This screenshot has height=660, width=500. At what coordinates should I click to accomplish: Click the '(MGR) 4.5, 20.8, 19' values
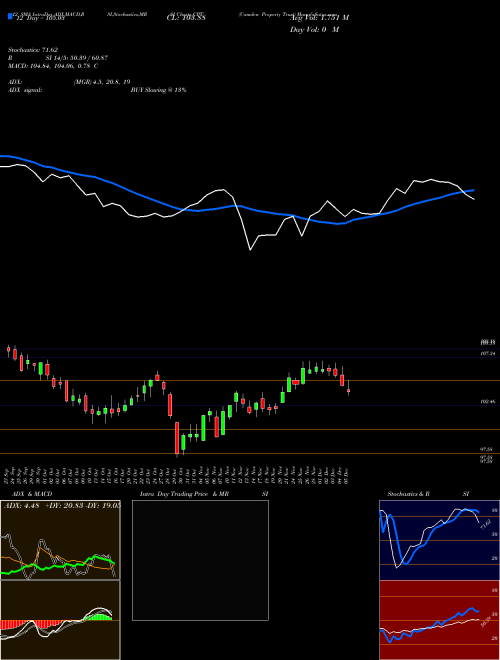(x=102, y=82)
